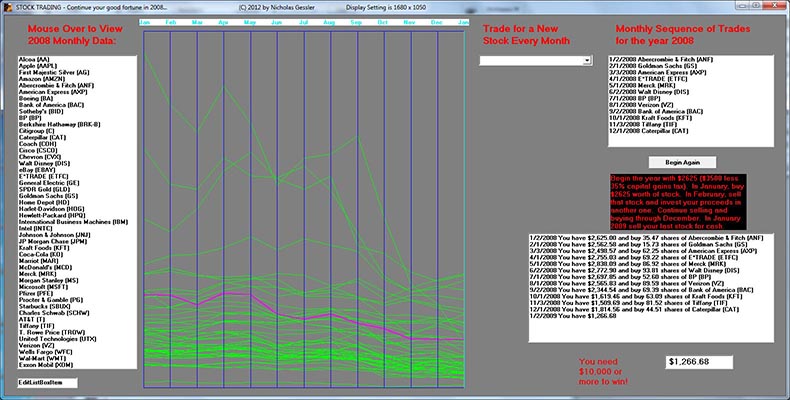Click the EditListBoxItem input field
This screenshot has height=400, width=790.
(47, 383)
